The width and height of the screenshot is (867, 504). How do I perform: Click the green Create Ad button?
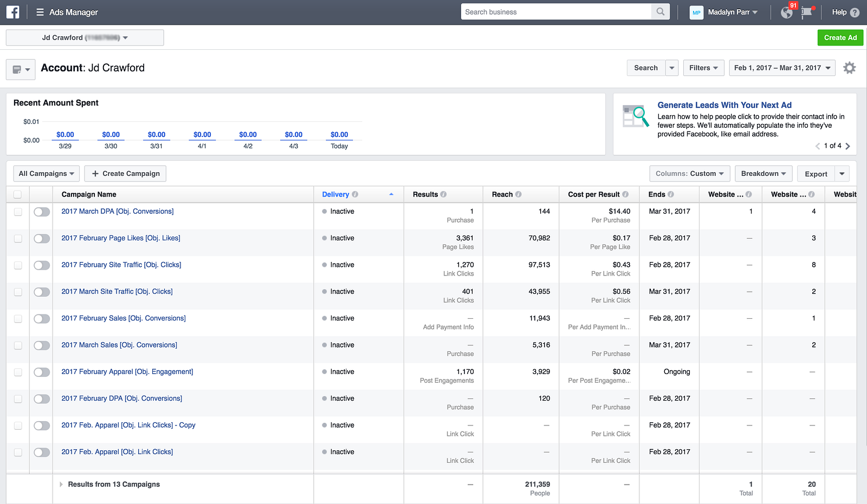point(840,37)
